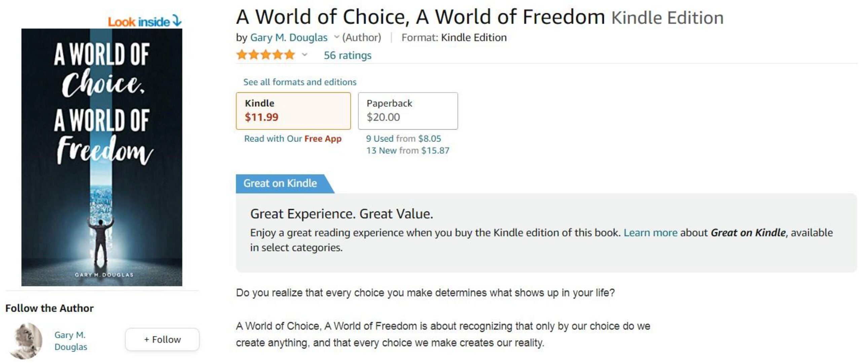Viewport: 868px width, 363px height.
Task: Open Gary M. Douglas name beside photo
Action: 71,340
